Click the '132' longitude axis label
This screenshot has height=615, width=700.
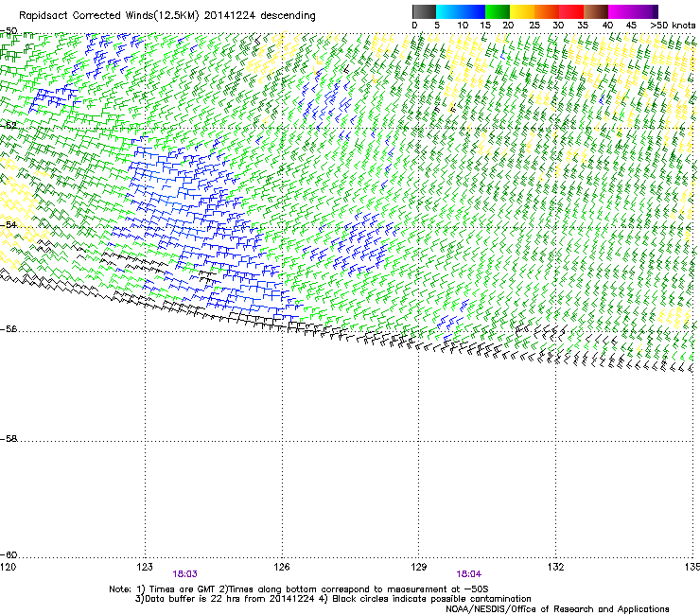tap(555, 567)
